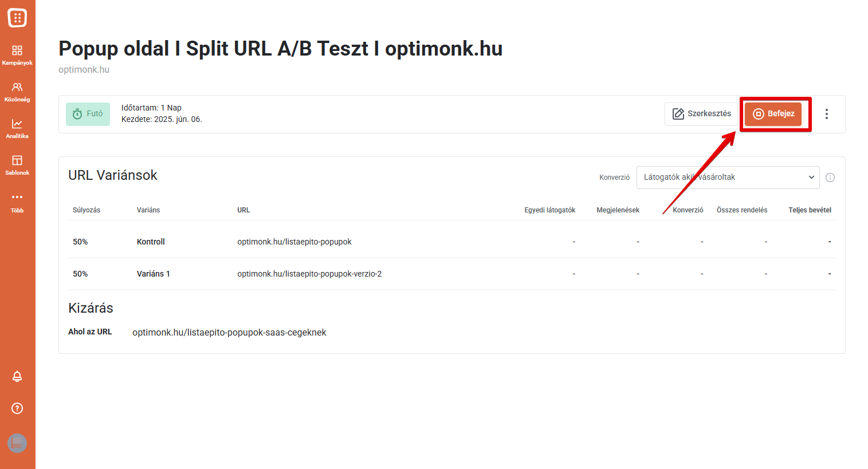Open notifications bell icon
The width and height of the screenshot is (868, 469).
pos(17,376)
